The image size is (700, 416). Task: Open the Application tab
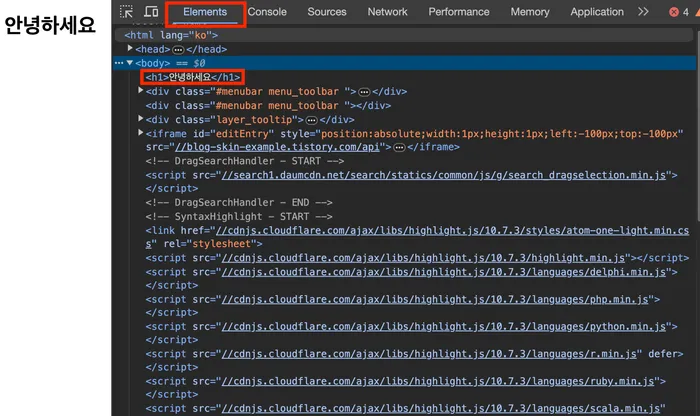[x=597, y=12]
